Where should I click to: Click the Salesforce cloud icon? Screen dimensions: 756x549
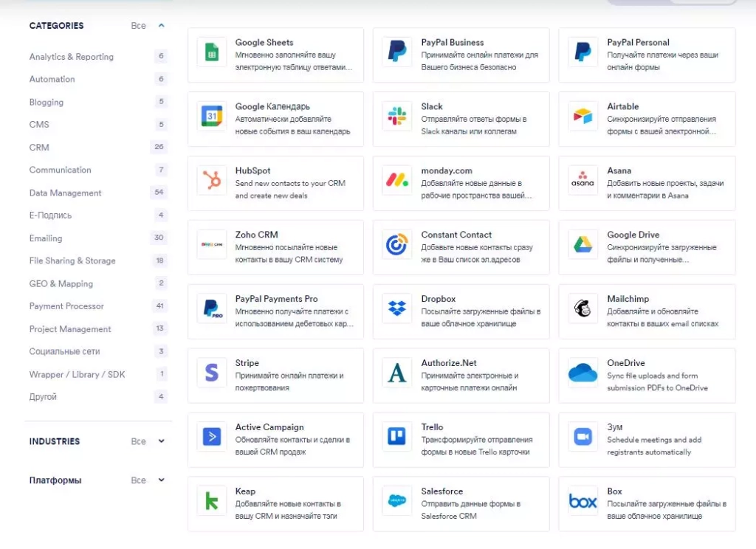396,501
